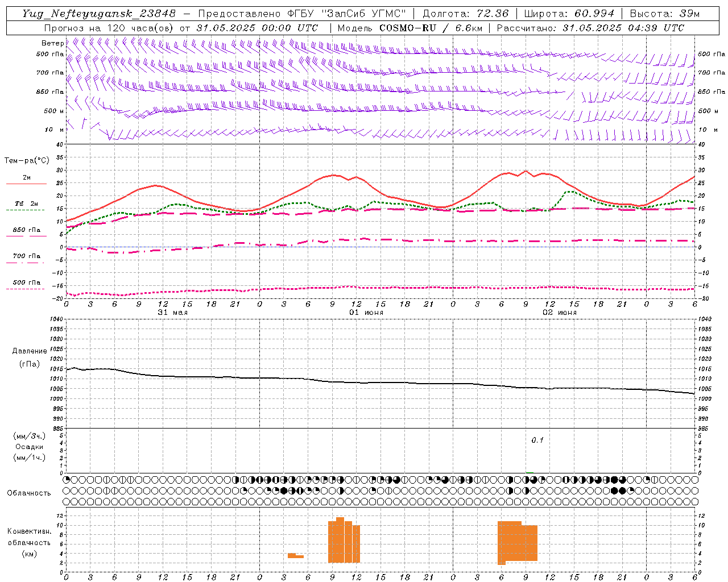Click the 'Давление' pressure panel label
Image resolution: width=728 pixels, height=582 pixels.
click(30, 351)
